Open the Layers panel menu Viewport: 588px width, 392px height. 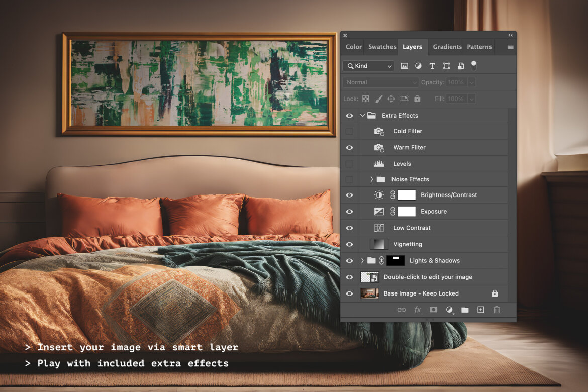[x=509, y=47]
